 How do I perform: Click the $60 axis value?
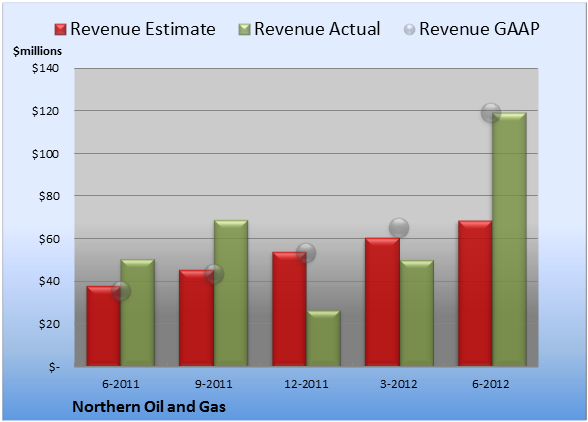coord(49,239)
